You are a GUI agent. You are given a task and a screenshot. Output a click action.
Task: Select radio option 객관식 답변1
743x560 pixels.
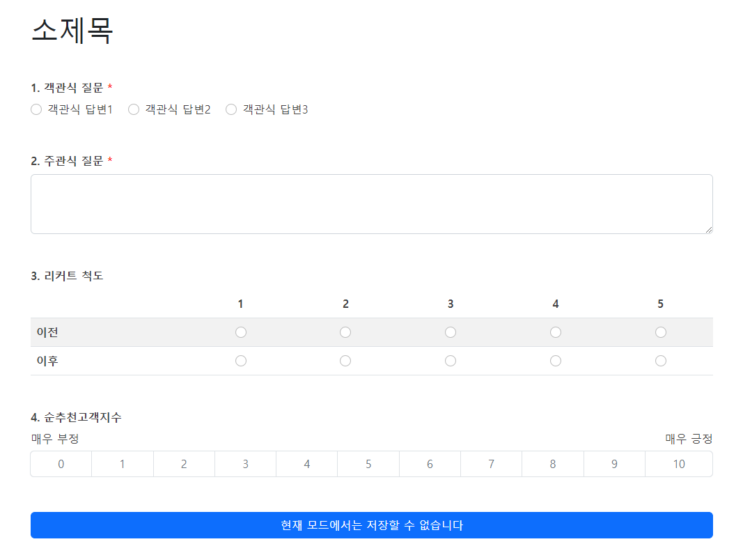tap(36, 109)
